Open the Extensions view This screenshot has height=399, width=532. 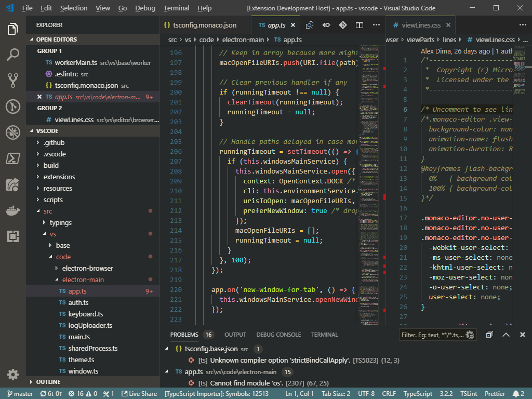13,236
